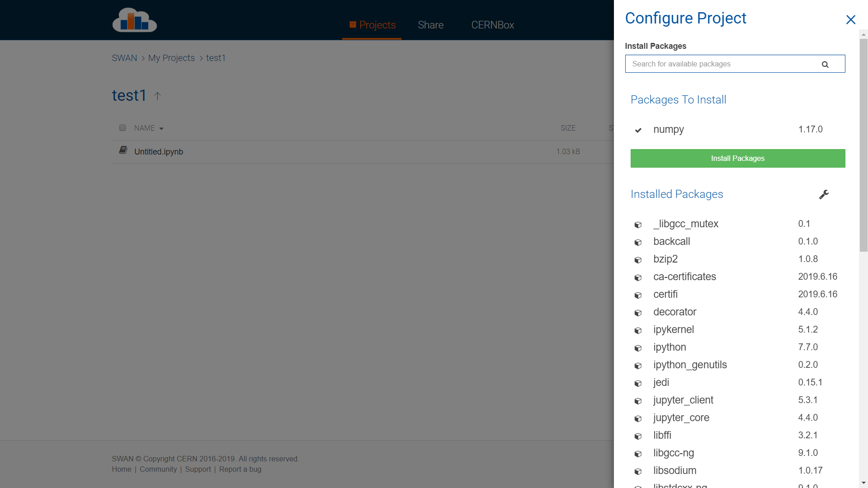Switch to the Share tab
This screenshot has width=868, height=488.
pos(430,25)
